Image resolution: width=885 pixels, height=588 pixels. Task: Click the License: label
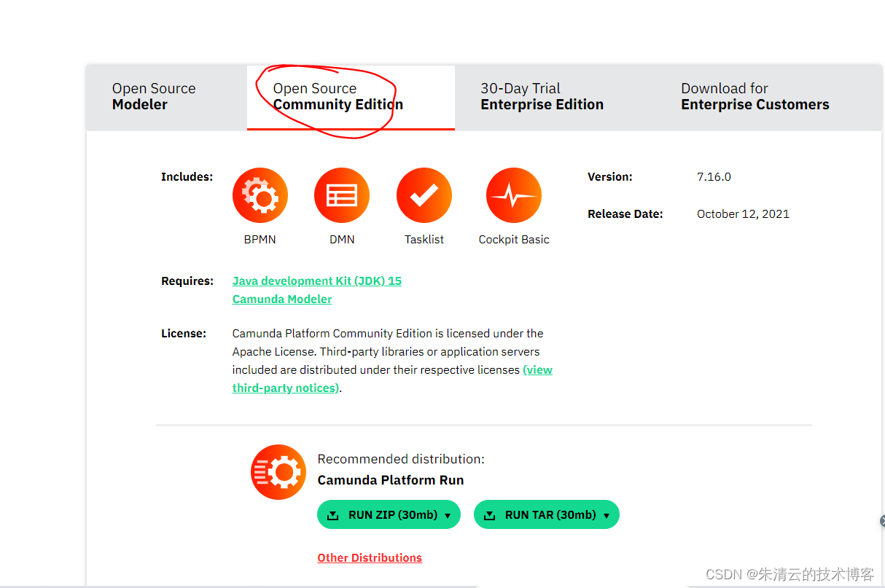click(184, 333)
